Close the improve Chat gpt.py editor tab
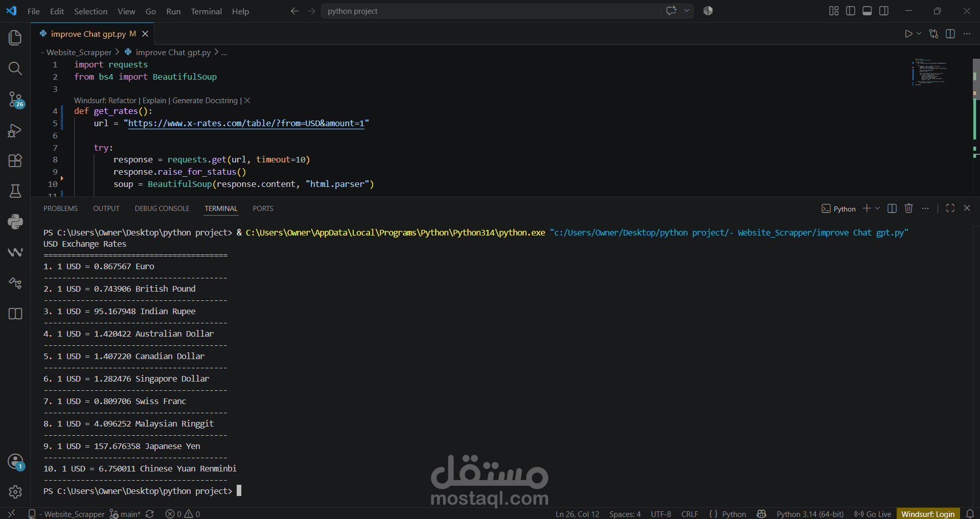 145,34
